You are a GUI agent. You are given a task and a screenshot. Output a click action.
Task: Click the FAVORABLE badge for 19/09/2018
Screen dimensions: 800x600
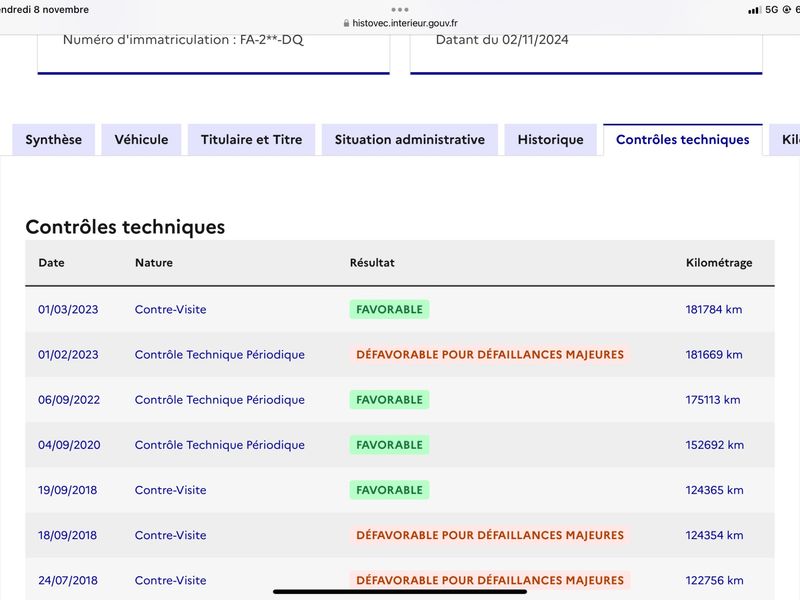click(x=389, y=490)
